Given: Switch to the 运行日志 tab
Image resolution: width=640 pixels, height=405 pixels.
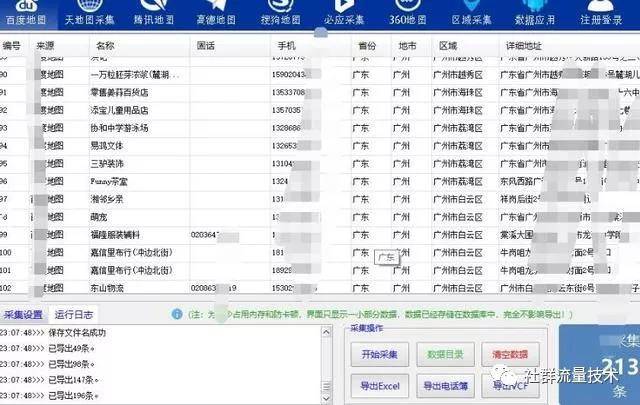Looking at the screenshot, I should [x=74, y=315].
